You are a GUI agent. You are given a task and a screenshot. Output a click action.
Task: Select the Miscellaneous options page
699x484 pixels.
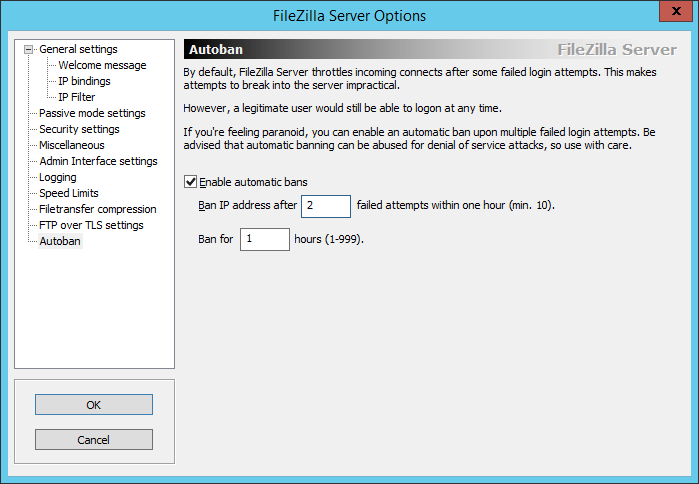click(72, 145)
